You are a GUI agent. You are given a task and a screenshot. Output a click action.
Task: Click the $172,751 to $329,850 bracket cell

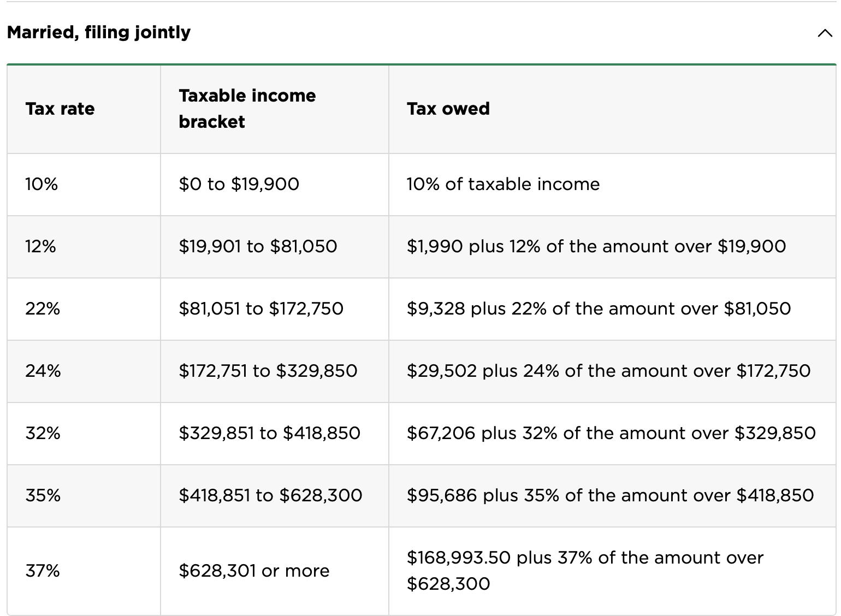[x=268, y=371]
